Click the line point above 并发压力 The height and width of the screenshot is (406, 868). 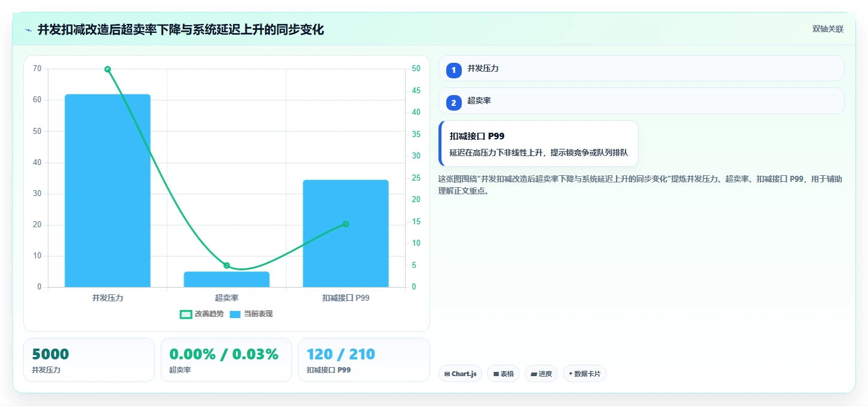point(108,69)
